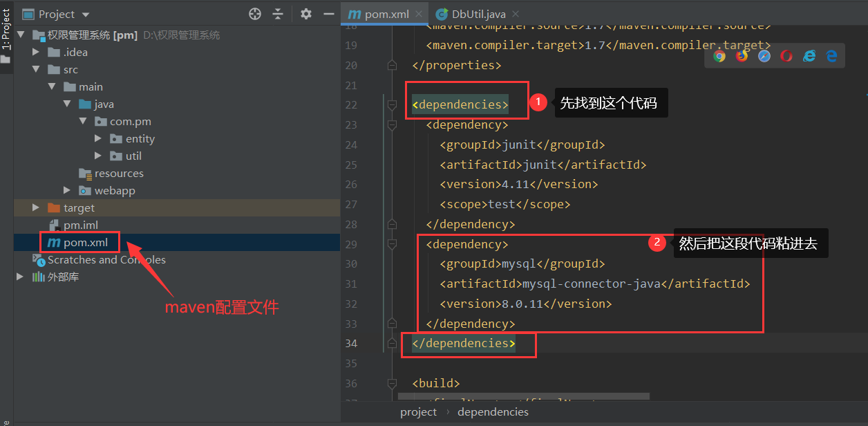
Task: Click the <build> tag on line 36
Action: point(436,383)
